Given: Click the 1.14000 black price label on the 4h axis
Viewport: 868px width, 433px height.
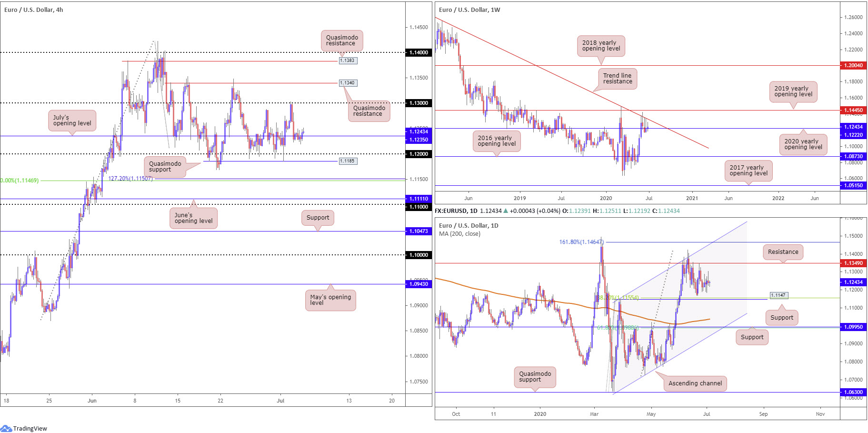Looking at the screenshot, I should click(x=419, y=52).
